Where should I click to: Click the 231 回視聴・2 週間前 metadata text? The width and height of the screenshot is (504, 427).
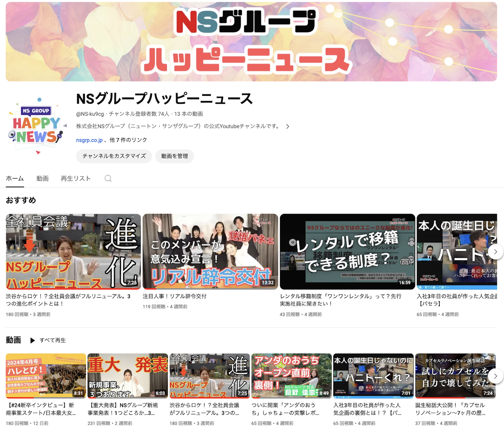(x=110, y=423)
